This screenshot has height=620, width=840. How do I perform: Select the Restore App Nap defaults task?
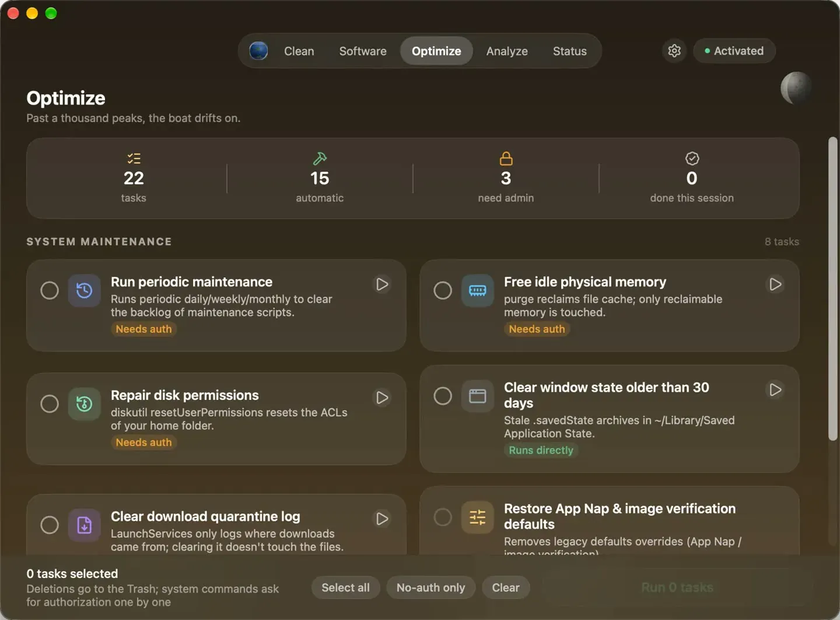pos(443,517)
